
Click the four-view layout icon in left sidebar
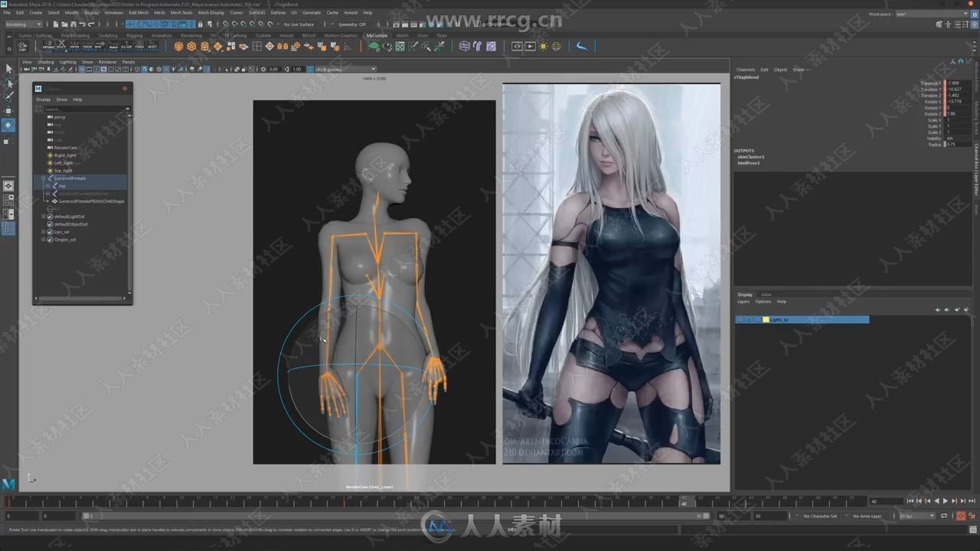pos(8,200)
